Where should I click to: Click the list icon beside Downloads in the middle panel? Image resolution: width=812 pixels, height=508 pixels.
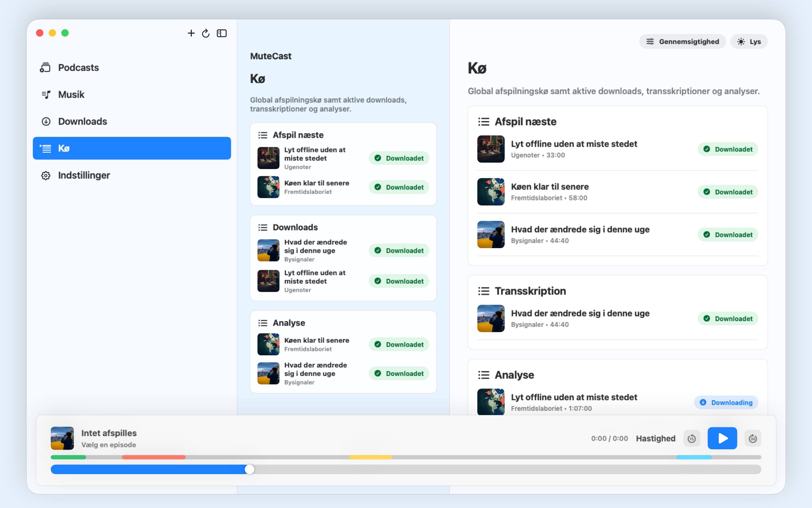(263, 227)
